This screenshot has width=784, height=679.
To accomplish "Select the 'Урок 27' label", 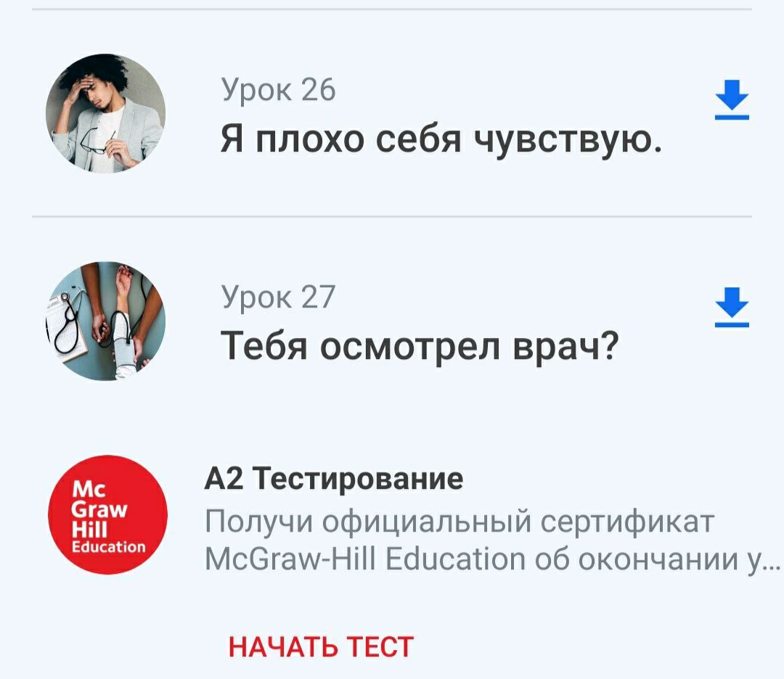I will [278, 297].
